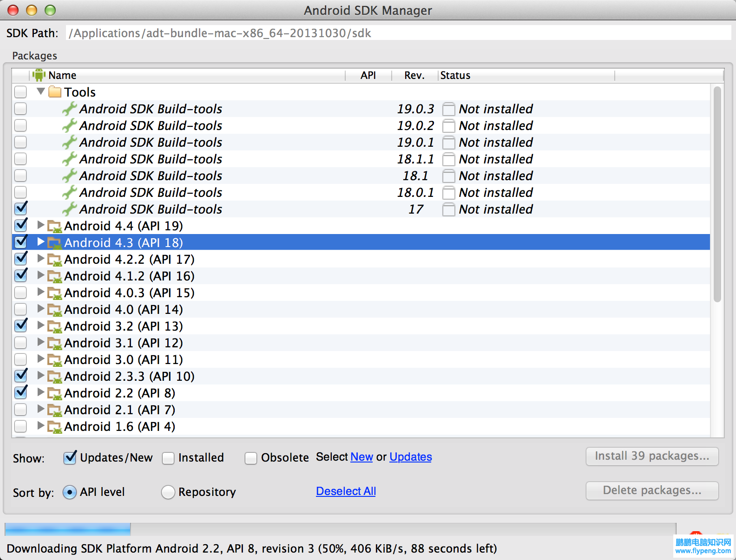Sort by the Name column header

187,75
